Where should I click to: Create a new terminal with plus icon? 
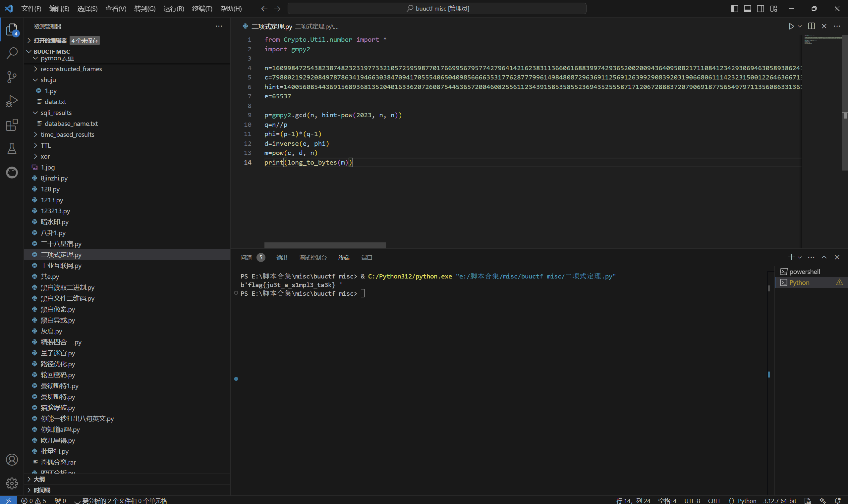pyautogui.click(x=791, y=257)
